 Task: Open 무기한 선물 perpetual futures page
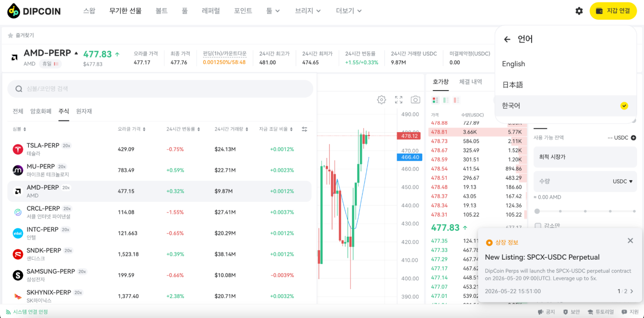(126, 11)
